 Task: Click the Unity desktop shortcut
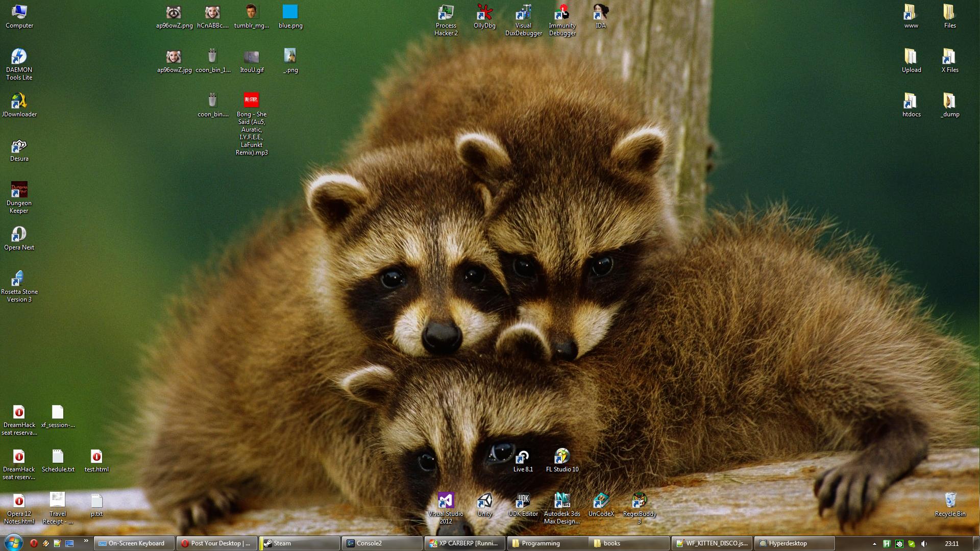tap(484, 501)
